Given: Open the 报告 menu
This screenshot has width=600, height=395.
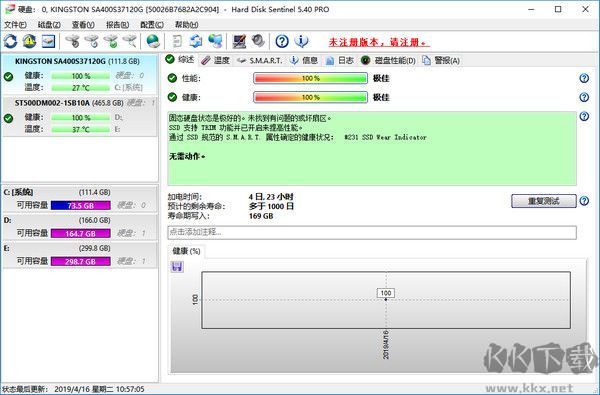Looking at the screenshot, I should [x=117, y=25].
